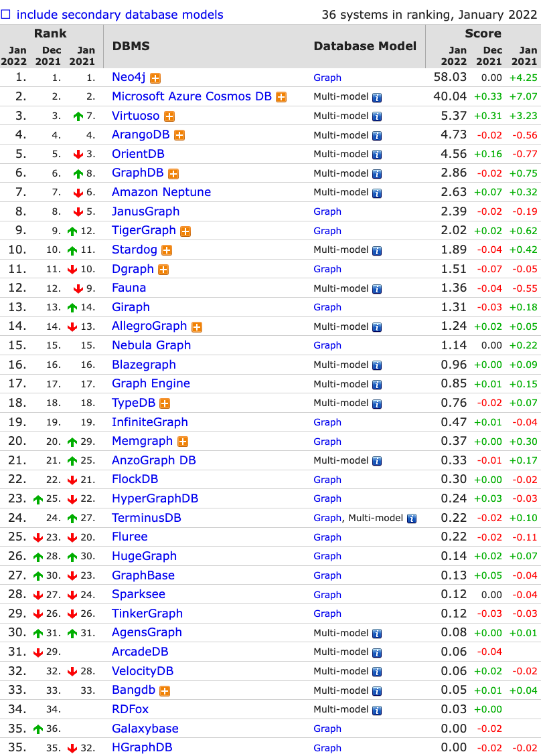Click the orange plus icon next to Virtuoso
Screen dimensions: 541x756
click(x=169, y=116)
